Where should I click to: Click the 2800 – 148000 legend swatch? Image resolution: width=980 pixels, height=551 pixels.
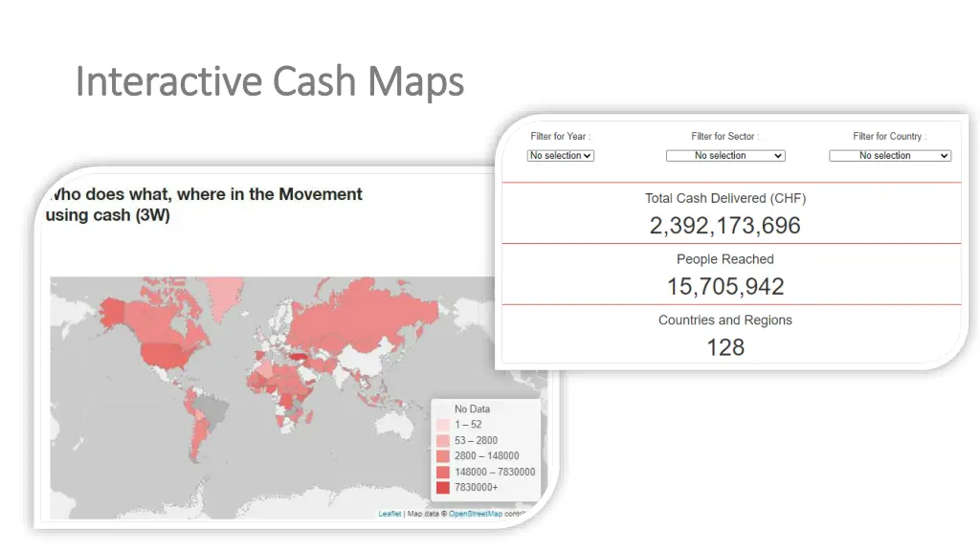point(442,456)
